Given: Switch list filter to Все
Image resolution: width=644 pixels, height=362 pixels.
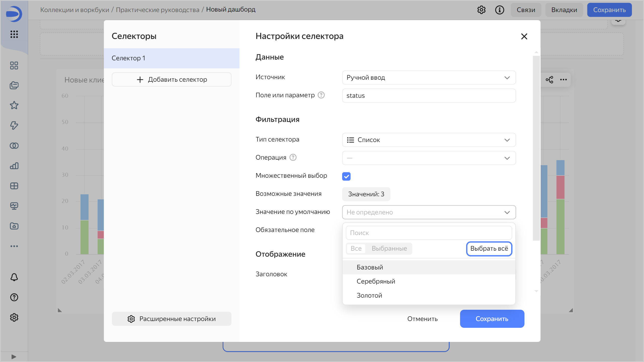Looking at the screenshot, I should pos(356,248).
